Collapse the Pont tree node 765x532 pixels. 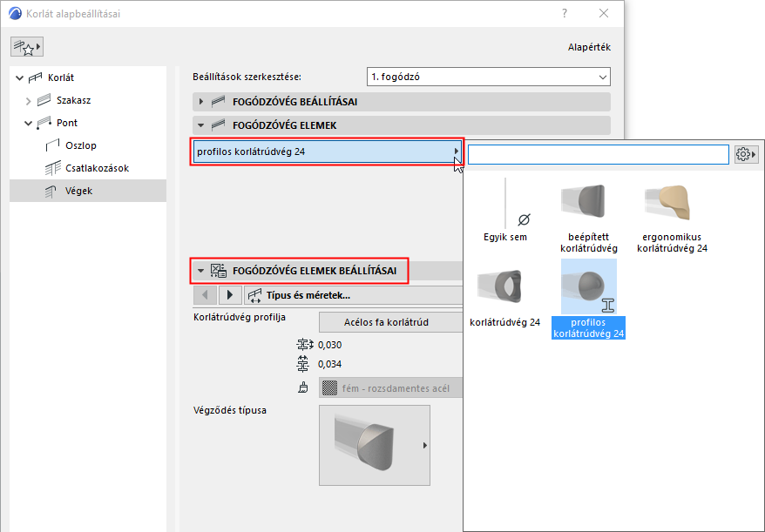coord(28,124)
